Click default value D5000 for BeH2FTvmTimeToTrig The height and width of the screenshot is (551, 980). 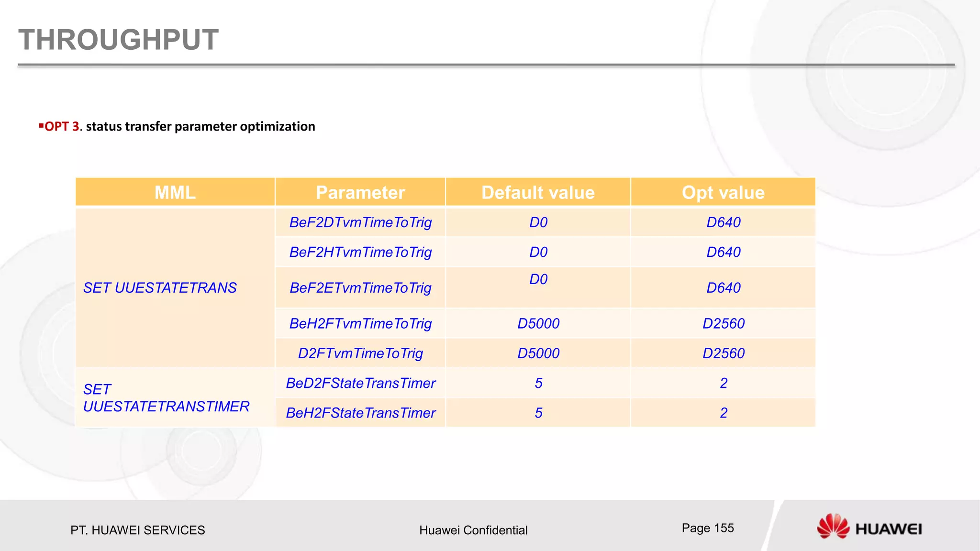click(538, 323)
